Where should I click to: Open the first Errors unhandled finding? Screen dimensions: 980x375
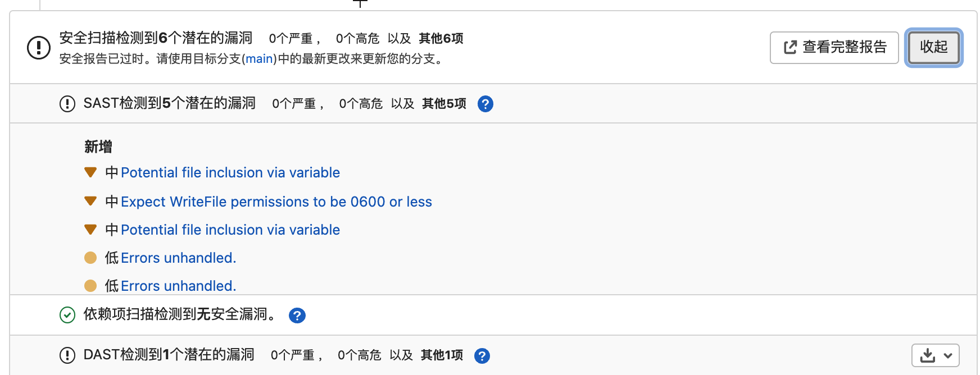click(x=178, y=258)
